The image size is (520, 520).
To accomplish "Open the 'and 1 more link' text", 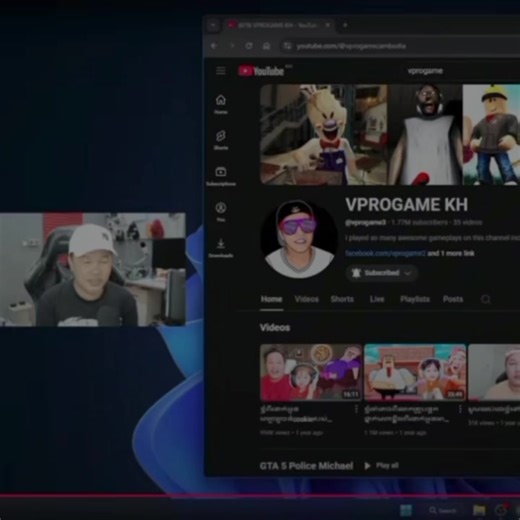I will tap(451, 253).
